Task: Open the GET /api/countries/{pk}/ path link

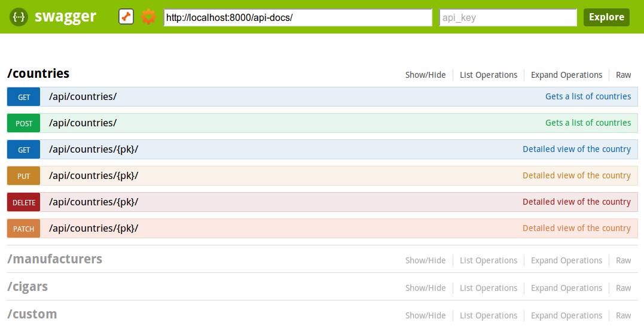Action: coord(93,150)
